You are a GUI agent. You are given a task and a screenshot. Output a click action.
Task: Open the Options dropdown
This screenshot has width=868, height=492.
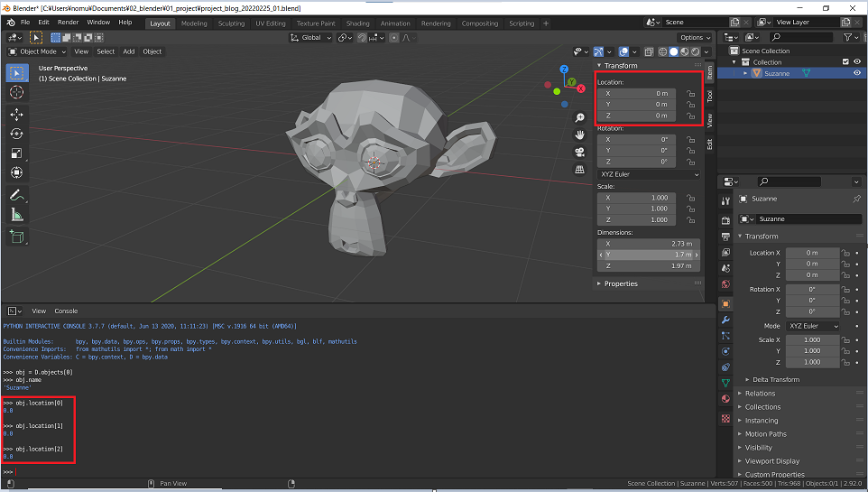[695, 38]
